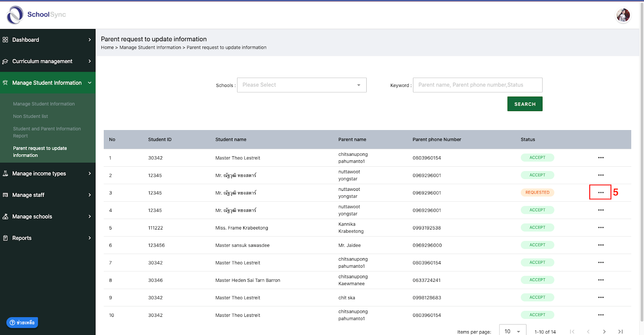Click the Manage income types icon
The height and width of the screenshot is (335, 644).
(x=5, y=174)
